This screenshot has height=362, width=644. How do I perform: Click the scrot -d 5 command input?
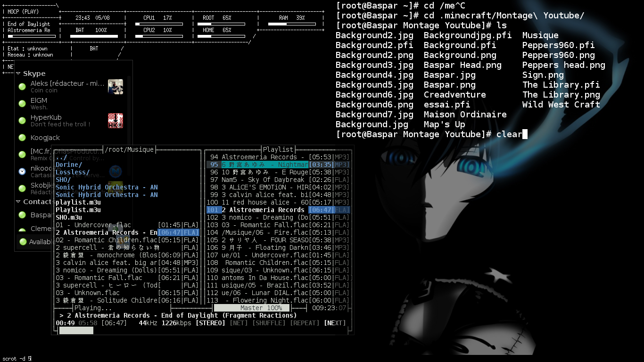point(17,359)
